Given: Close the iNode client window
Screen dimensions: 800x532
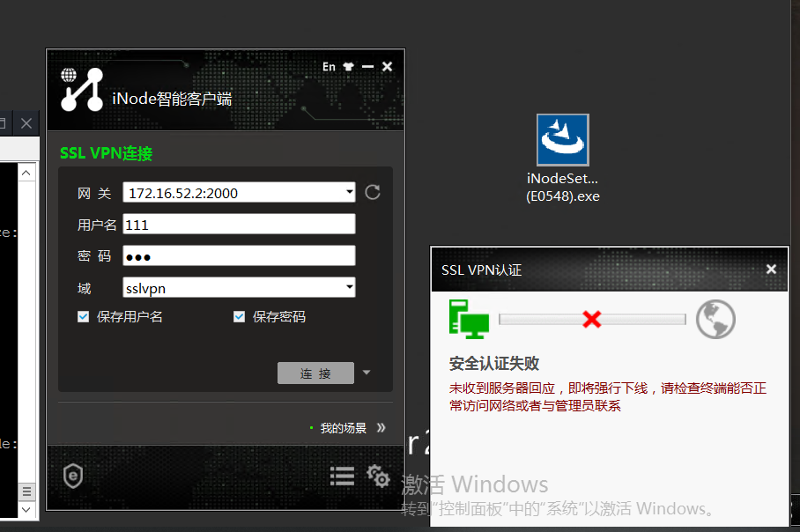Looking at the screenshot, I should click(x=388, y=67).
